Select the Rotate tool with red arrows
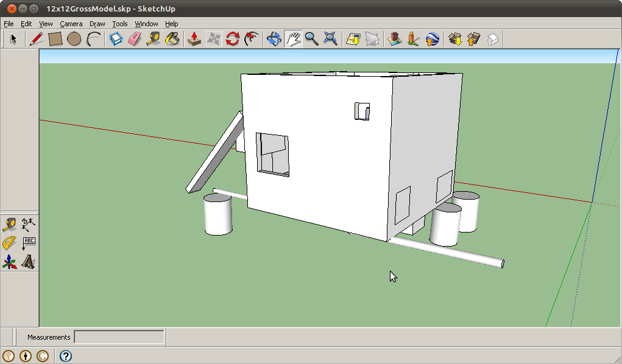Image resolution: width=622 pixels, height=364 pixels. [x=232, y=40]
